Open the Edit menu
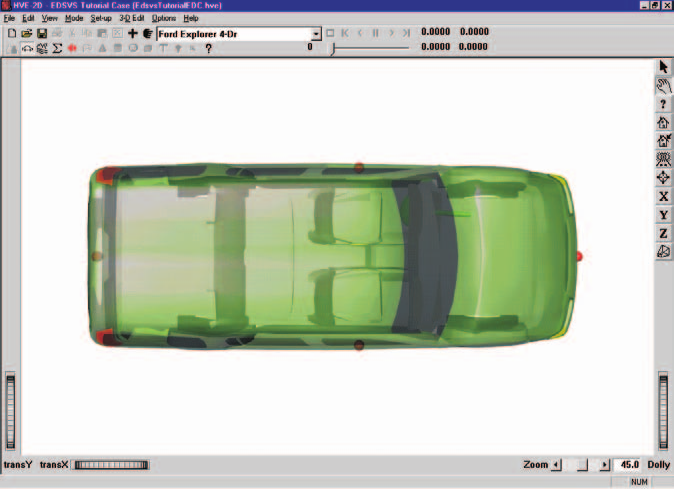Image resolution: width=674 pixels, height=489 pixels. coord(28,18)
